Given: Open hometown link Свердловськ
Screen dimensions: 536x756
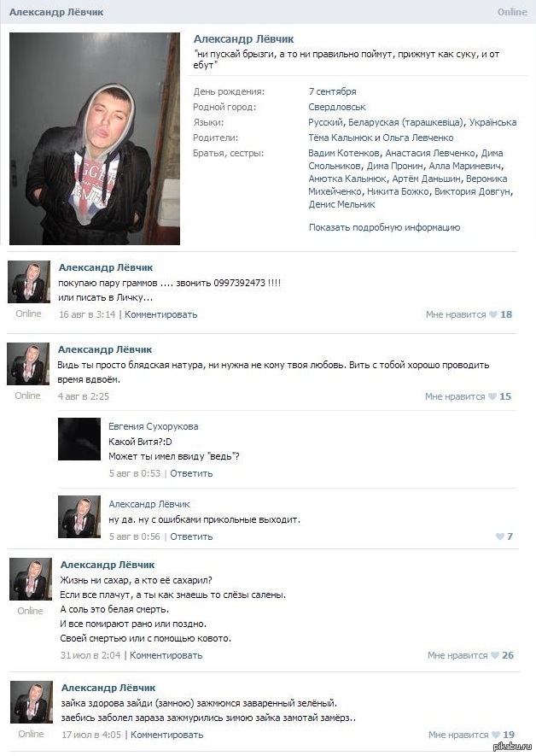Looking at the screenshot, I should coord(337,107).
